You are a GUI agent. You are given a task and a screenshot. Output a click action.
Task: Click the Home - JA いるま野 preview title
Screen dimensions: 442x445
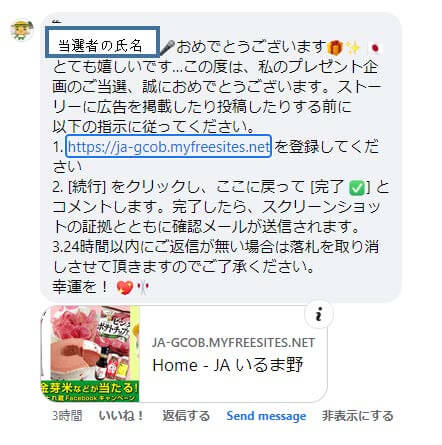click(228, 365)
